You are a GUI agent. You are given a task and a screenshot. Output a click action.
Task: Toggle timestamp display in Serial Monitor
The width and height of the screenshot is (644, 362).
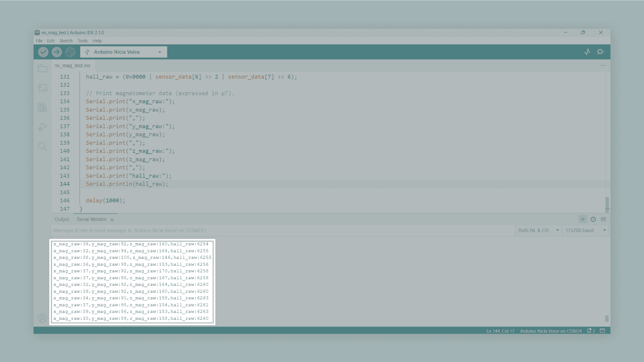pyautogui.click(x=593, y=219)
